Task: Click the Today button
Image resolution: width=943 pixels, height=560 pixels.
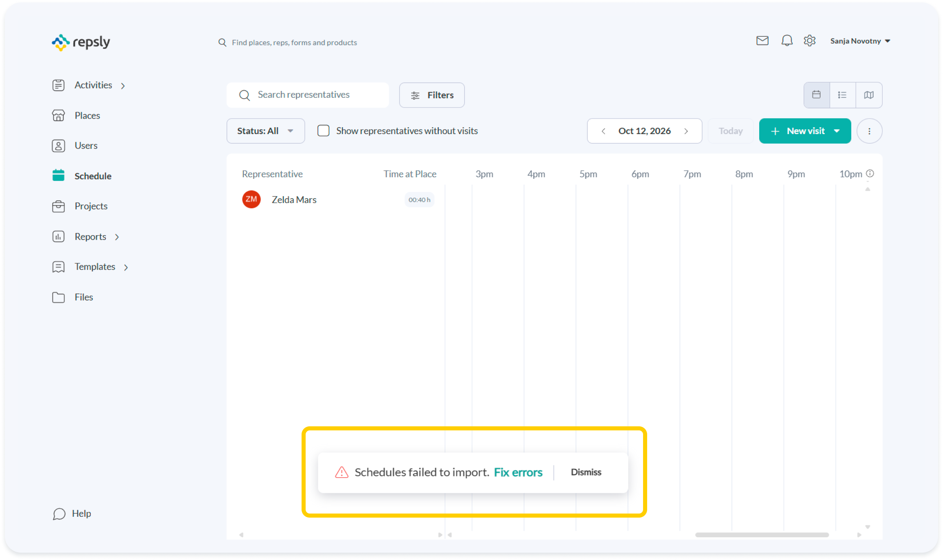Action: tap(730, 131)
